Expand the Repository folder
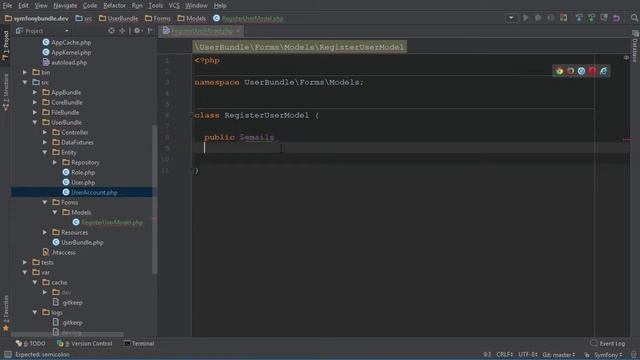Image resolution: width=640 pixels, height=360 pixels. click(55, 162)
